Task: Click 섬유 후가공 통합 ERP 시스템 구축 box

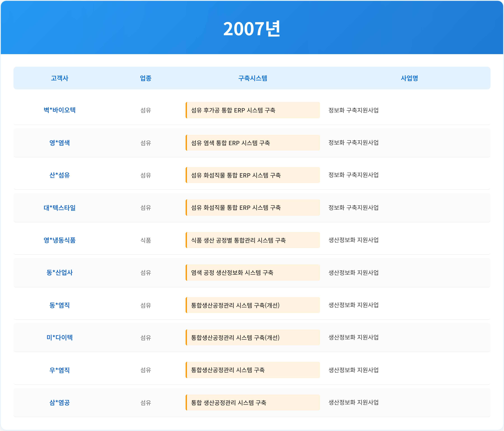Action: [x=253, y=110]
